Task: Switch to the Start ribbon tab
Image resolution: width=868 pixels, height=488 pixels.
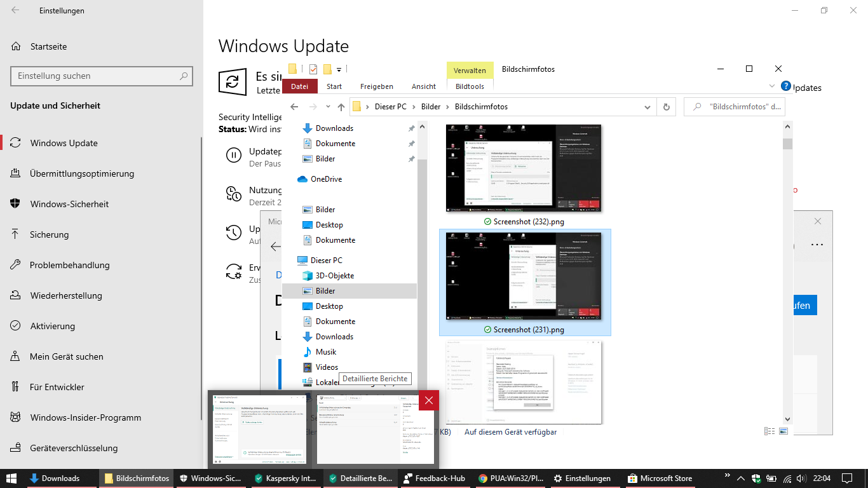Action: pos(334,86)
